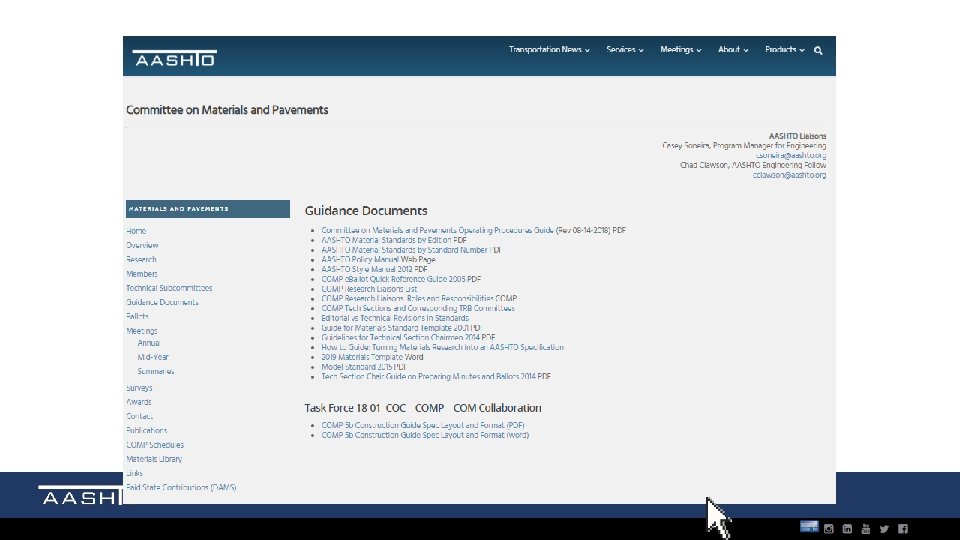Open the search magnifier icon
The image size is (960, 540).
pyautogui.click(x=818, y=50)
